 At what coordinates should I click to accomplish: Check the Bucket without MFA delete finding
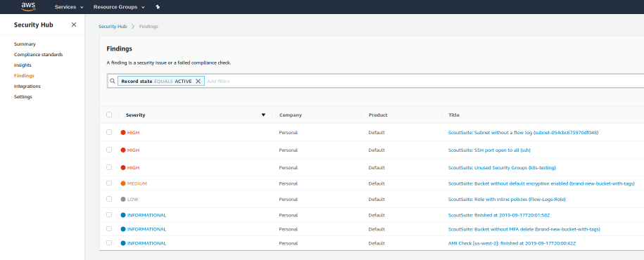pyautogui.click(x=109, y=229)
